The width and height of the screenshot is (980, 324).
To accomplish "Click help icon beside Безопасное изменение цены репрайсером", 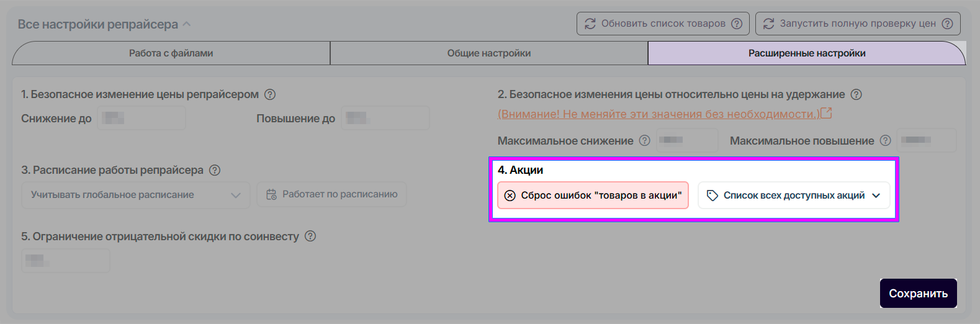I will click(x=270, y=94).
